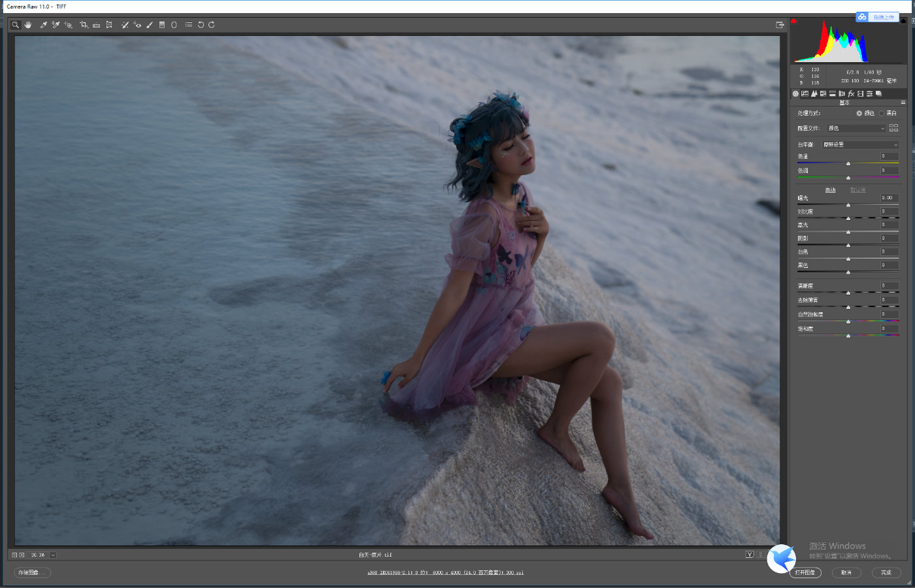Select the 颜色 treatment radio button
915x588 pixels.
point(859,114)
